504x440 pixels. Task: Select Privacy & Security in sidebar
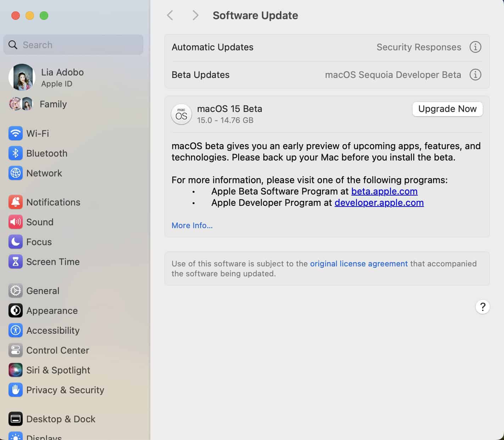point(65,390)
